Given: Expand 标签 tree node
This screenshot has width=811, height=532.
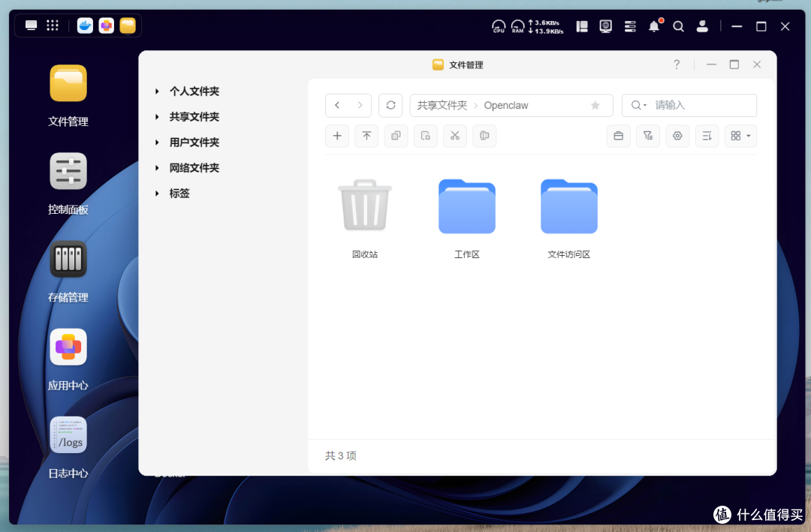Looking at the screenshot, I should (x=157, y=194).
